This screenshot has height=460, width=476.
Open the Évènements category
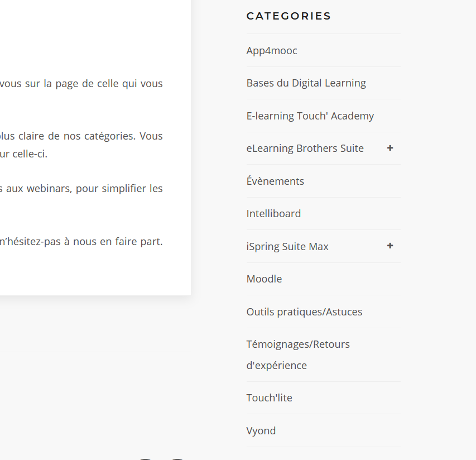point(275,181)
